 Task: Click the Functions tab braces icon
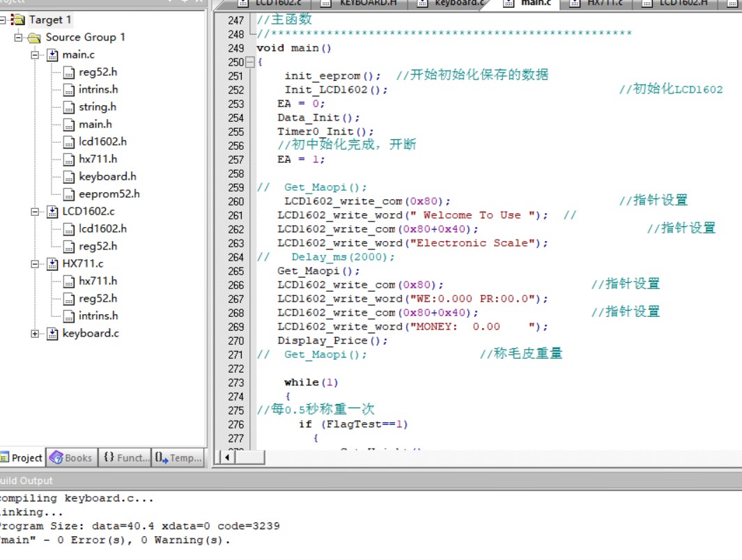click(109, 457)
